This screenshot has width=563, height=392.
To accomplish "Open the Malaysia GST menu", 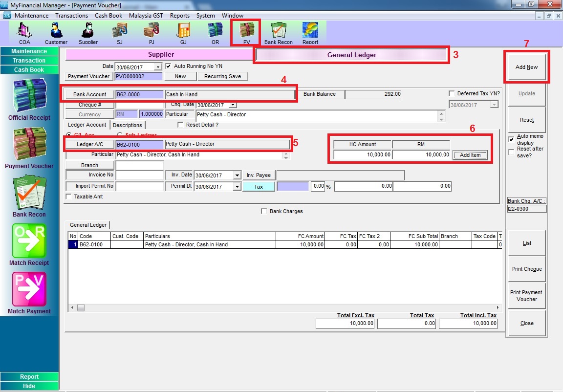I will (146, 16).
